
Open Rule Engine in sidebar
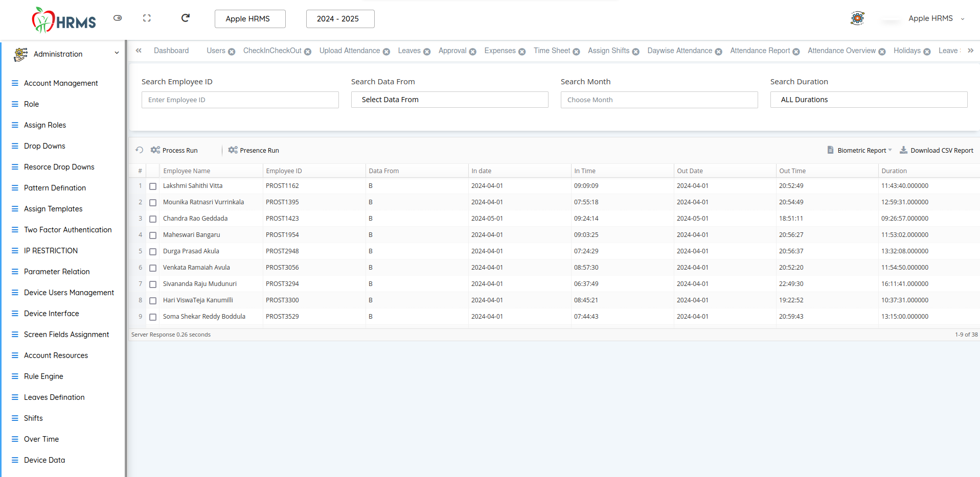click(43, 376)
